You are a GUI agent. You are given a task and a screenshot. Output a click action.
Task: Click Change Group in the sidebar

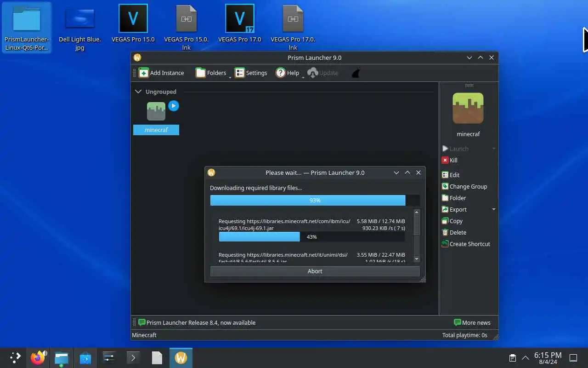(x=464, y=186)
